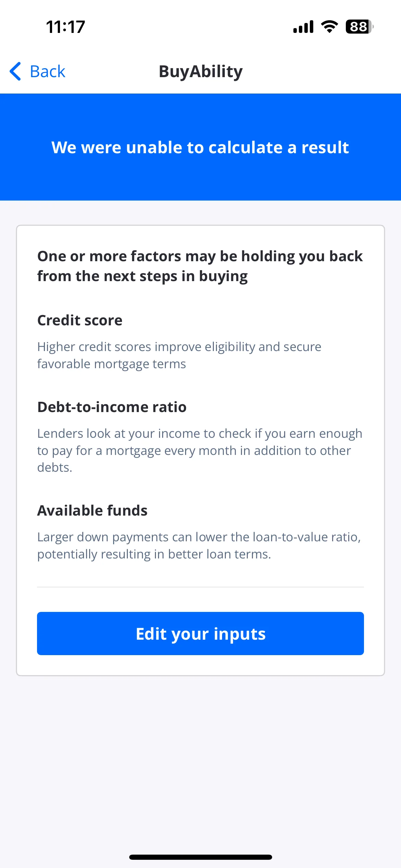Tap the 11:17 clock in status bar

[x=65, y=27]
